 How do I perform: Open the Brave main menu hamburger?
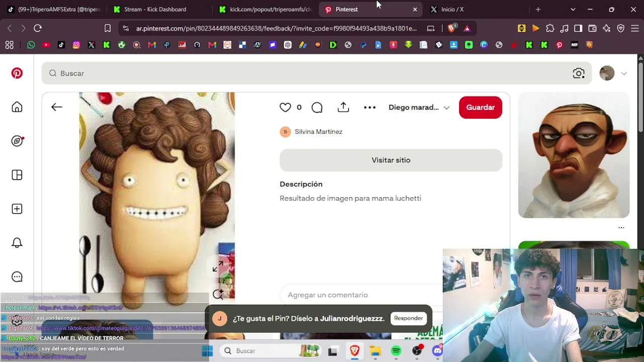click(634, 29)
